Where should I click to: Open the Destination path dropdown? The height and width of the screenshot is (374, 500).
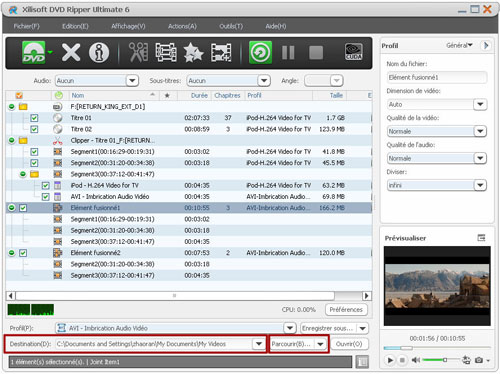click(x=259, y=344)
